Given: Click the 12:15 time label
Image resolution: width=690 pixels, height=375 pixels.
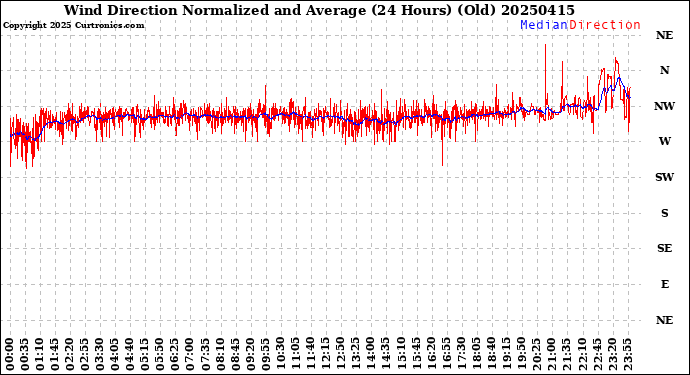Looking at the screenshot, I should (326, 354).
